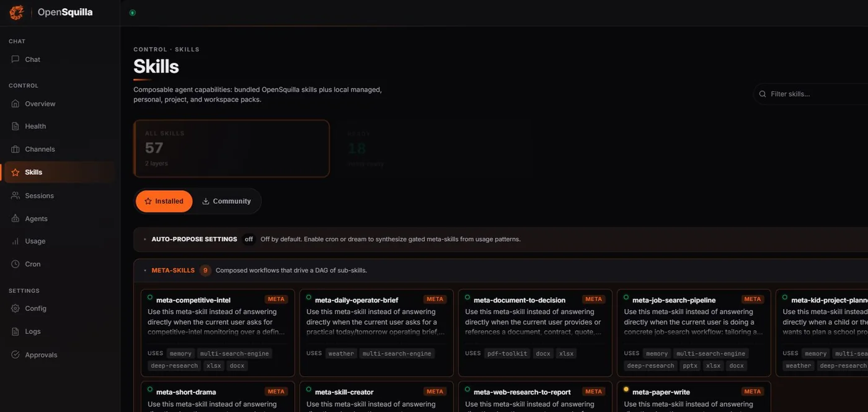The height and width of the screenshot is (412, 868).
Task: Open Cron in the sidebar
Action: tap(60, 264)
